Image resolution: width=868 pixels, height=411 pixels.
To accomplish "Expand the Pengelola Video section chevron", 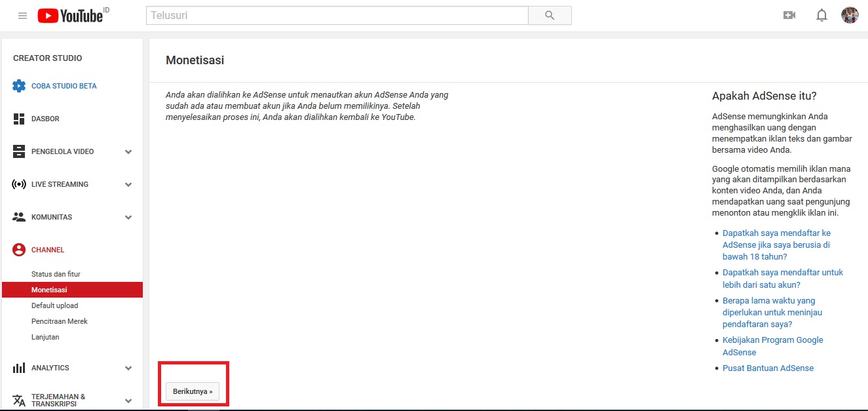I will [x=128, y=151].
